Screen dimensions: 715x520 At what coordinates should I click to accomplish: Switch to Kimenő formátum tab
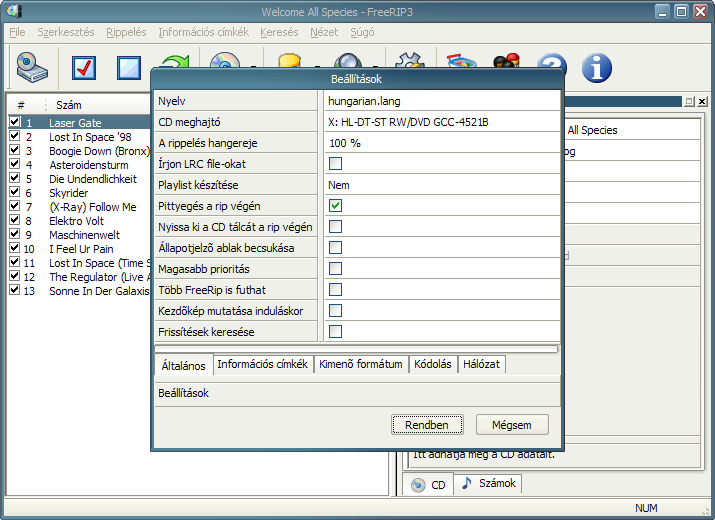361,364
